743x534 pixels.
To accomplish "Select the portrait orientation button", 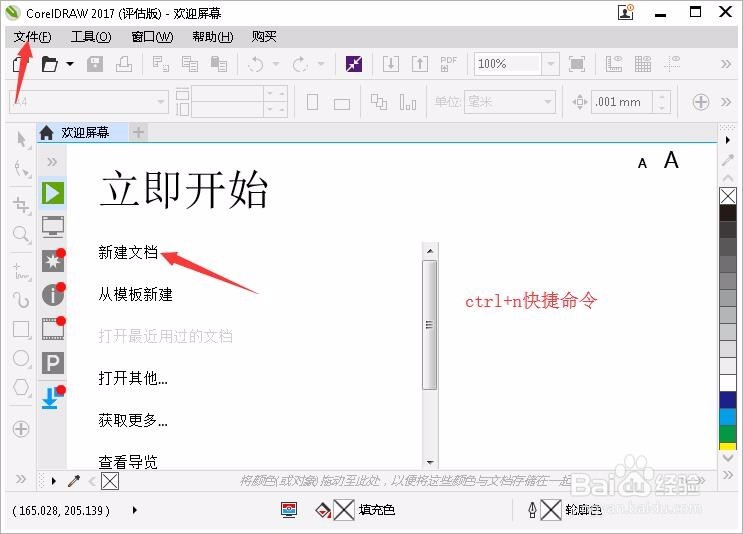I will [x=312, y=102].
